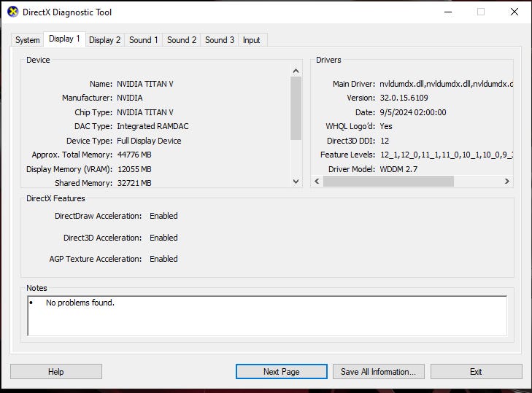
Task: Click Drivers panel scroll right arrow
Action: (507, 181)
